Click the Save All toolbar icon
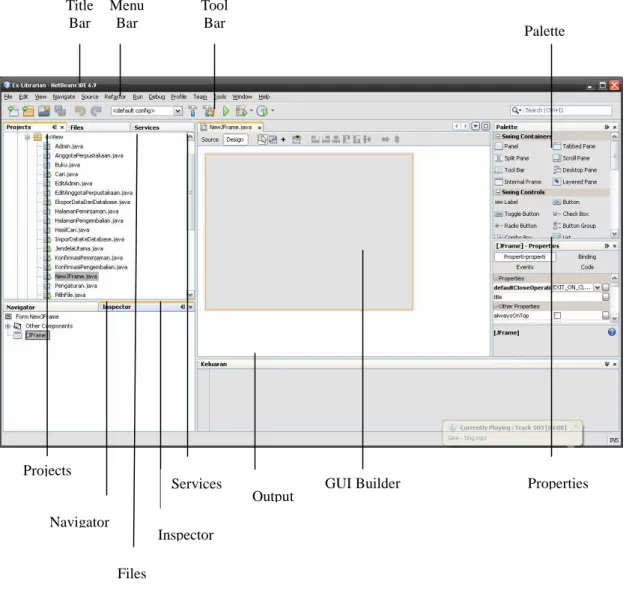 coord(60,111)
